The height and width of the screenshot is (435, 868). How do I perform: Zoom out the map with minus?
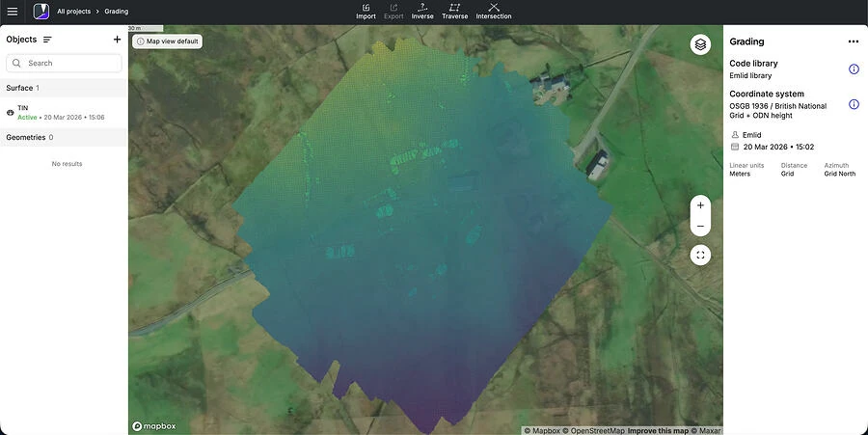click(x=700, y=227)
